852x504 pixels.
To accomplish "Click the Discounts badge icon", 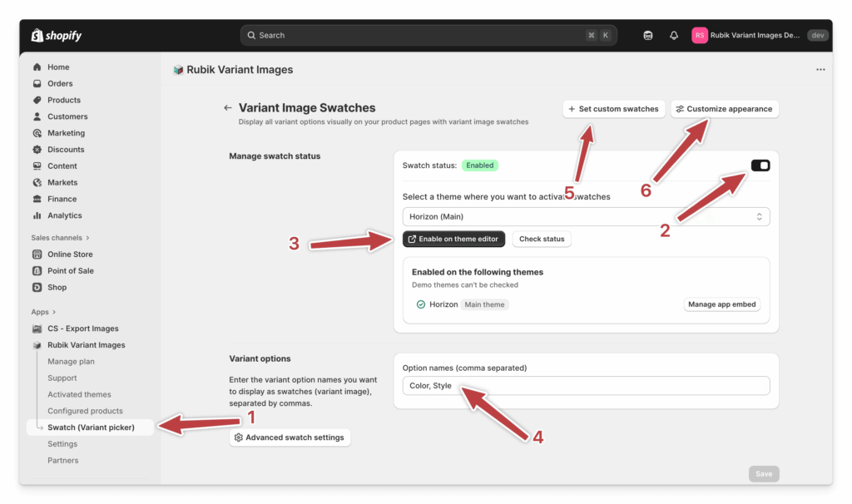I will click(37, 150).
